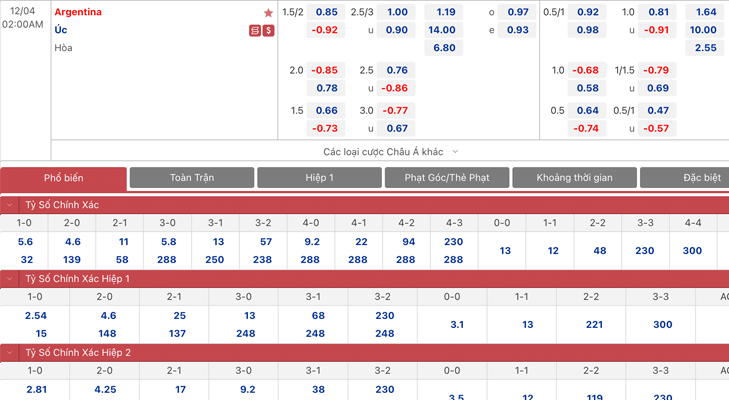
Task: Mark Argentina match as favorite with star
Action: [268, 13]
